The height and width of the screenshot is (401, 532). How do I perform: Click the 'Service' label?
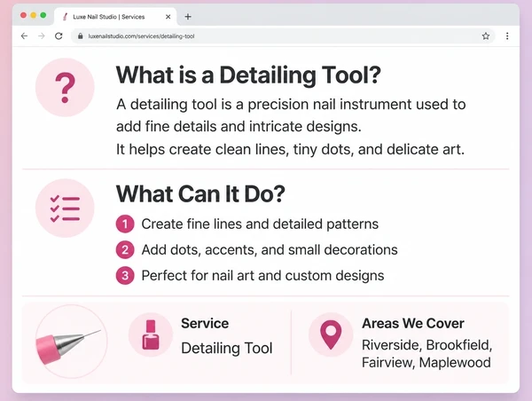tap(205, 323)
